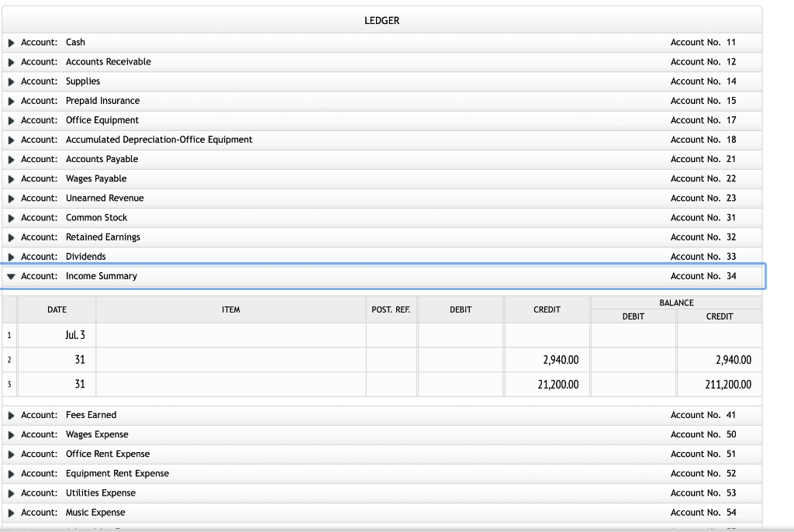The image size is (794, 532).
Task: Click the LEDGER title header
Action: (x=381, y=20)
